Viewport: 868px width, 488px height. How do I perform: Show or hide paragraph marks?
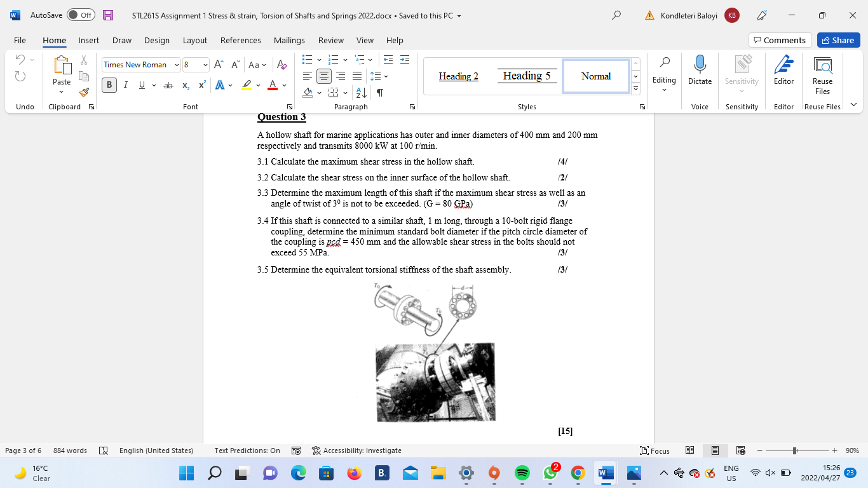point(380,93)
